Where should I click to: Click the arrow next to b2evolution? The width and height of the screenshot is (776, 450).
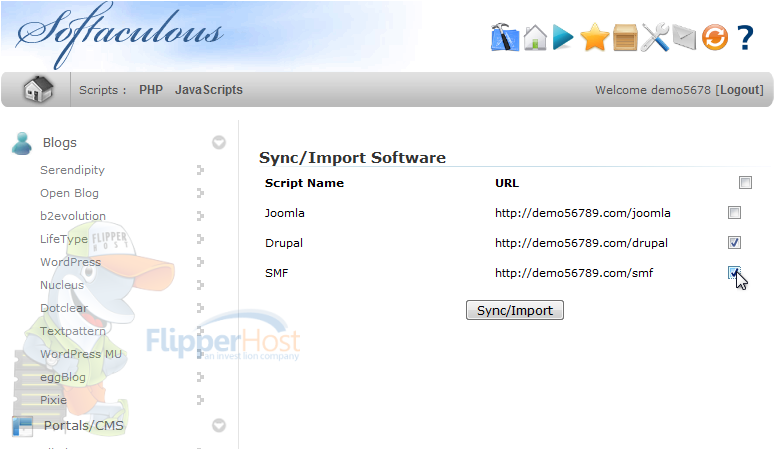pyautogui.click(x=200, y=216)
